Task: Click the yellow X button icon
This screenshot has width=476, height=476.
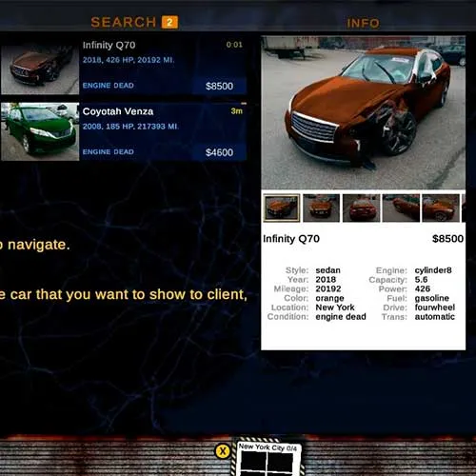Action: (x=223, y=451)
